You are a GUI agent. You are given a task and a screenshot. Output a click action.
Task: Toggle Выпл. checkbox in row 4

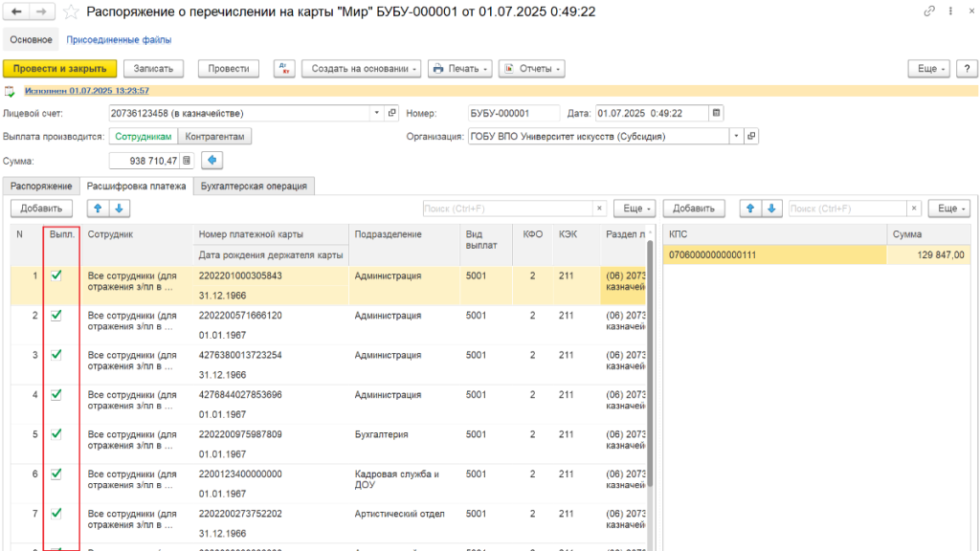56,395
